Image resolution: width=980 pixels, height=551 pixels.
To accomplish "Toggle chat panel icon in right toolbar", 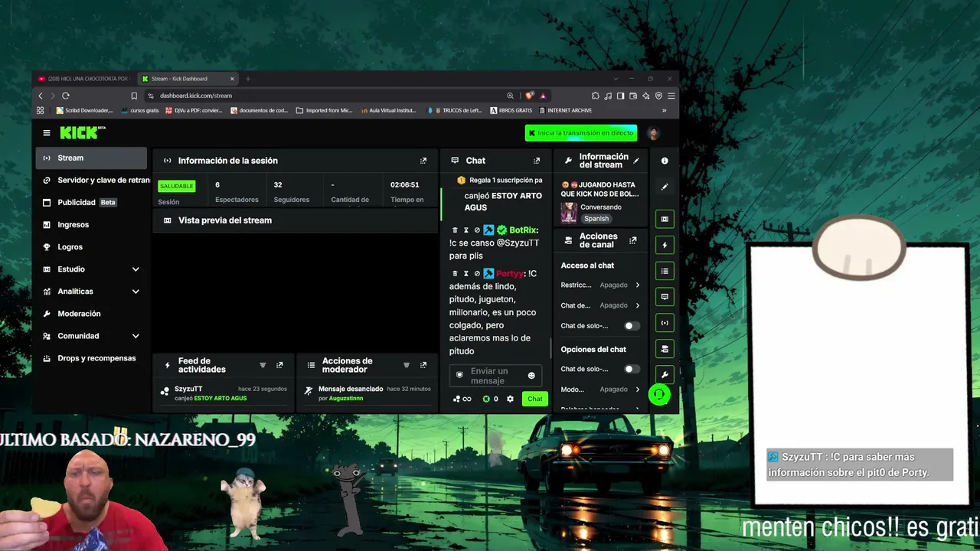I will point(665,297).
